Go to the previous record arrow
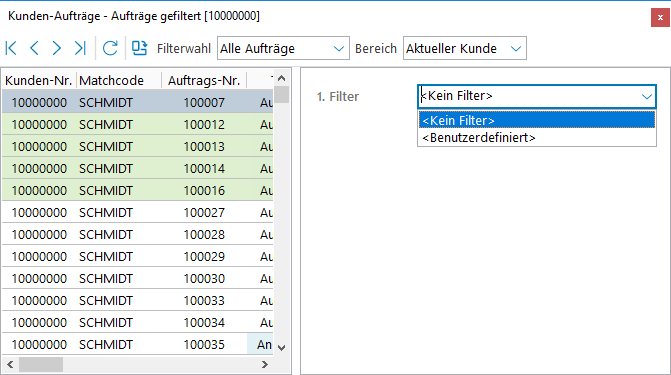The image size is (671, 375). [x=34, y=48]
